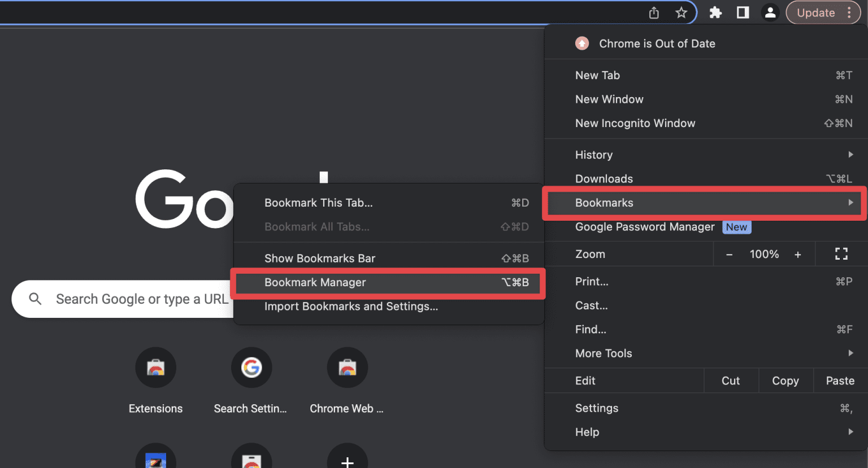868x468 pixels.
Task: Expand the More Tools submenu
Action: pos(604,353)
